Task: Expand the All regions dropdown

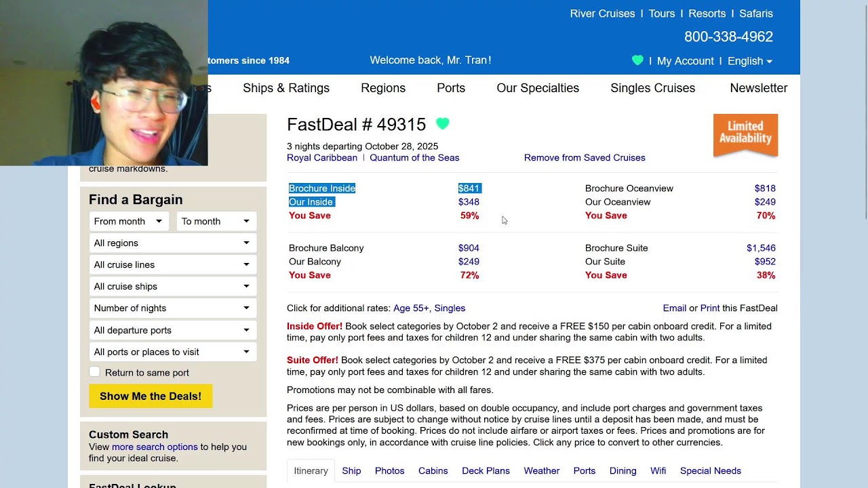Action: [x=172, y=243]
